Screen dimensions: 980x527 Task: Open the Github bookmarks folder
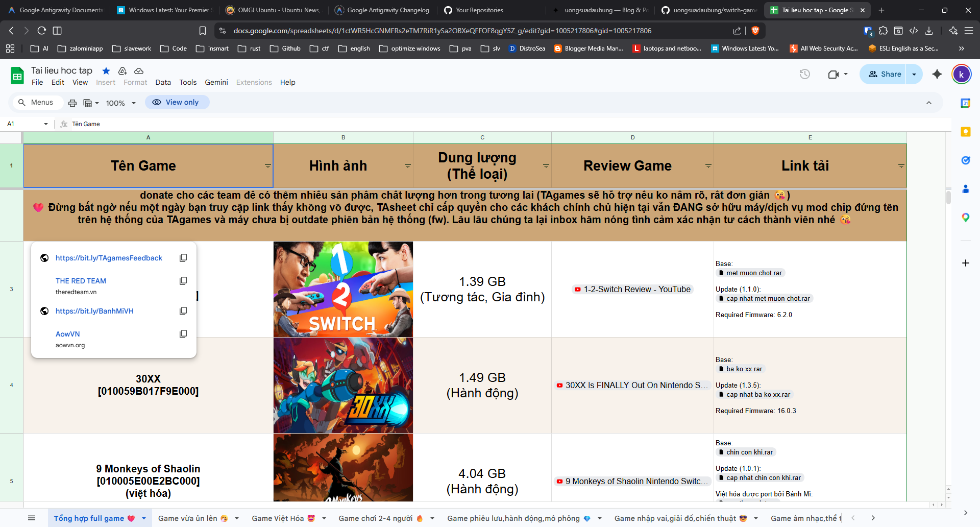(x=285, y=49)
